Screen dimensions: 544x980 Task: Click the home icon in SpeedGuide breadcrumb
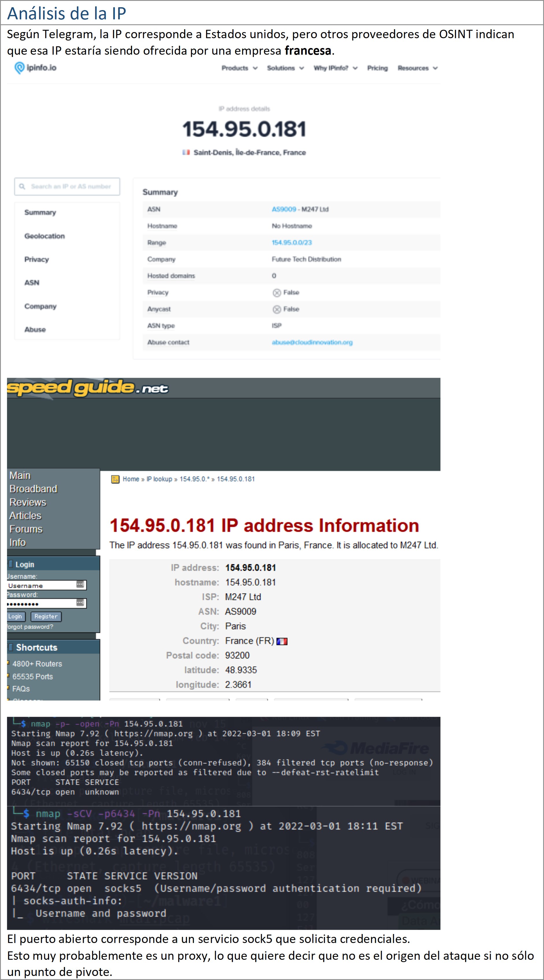[115, 479]
